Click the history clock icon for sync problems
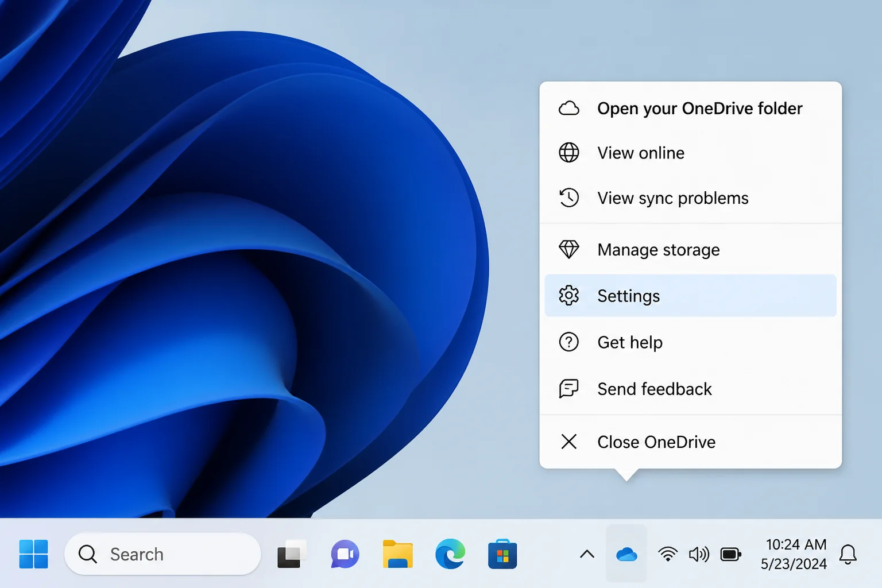This screenshot has width=882, height=588. (569, 198)
